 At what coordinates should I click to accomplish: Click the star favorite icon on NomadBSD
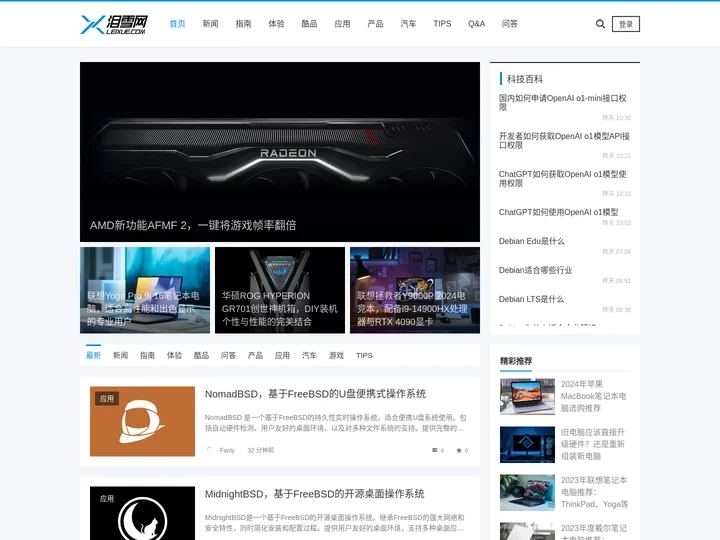click(x=459, y=450)
